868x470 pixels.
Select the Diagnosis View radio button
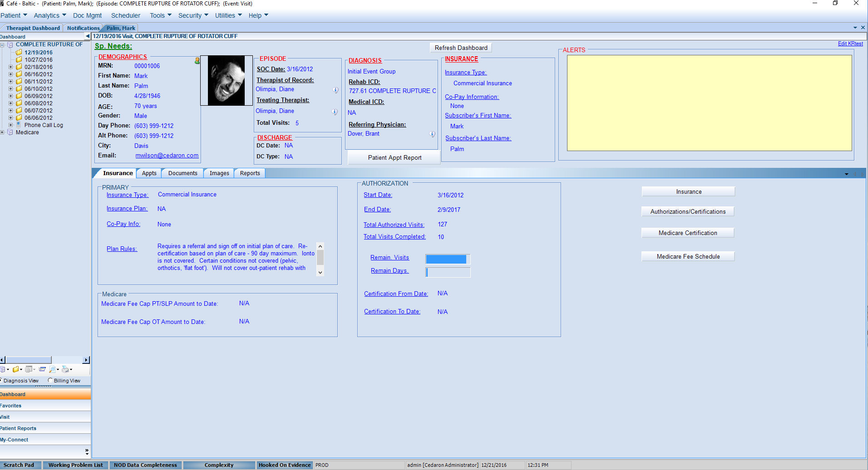(x=1, y=381)
